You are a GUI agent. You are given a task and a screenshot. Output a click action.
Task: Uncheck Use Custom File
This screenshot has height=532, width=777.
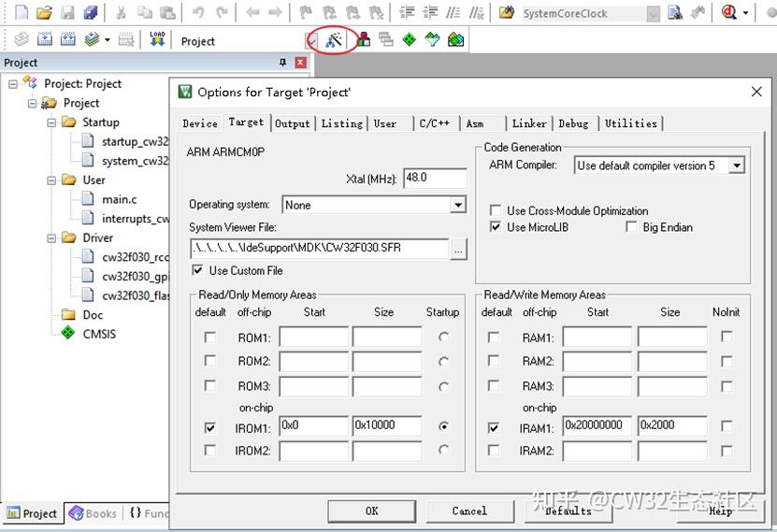[x=197, y=270]
